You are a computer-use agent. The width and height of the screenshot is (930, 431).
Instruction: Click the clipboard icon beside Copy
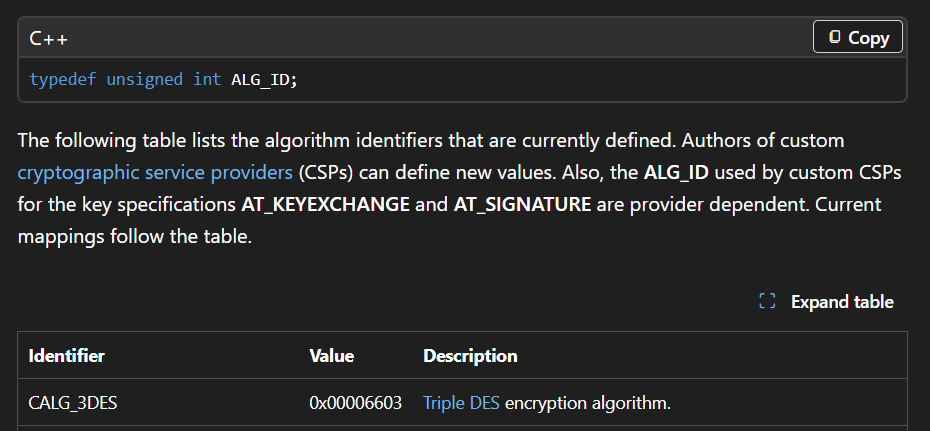[x=834, y=38]
